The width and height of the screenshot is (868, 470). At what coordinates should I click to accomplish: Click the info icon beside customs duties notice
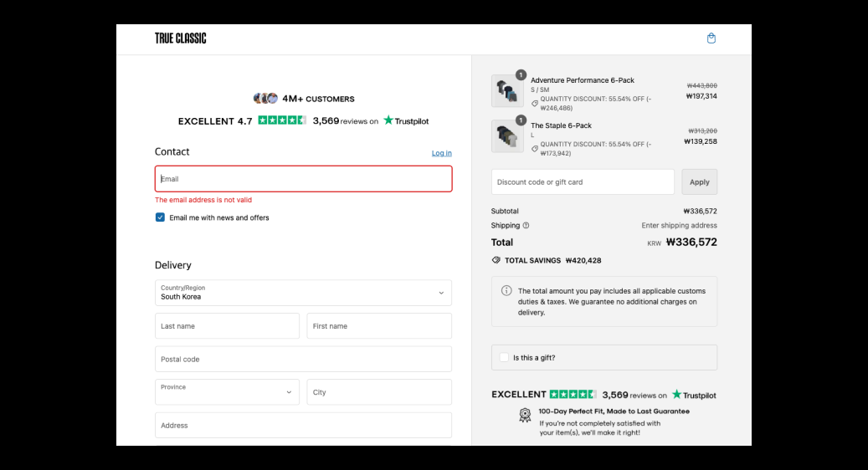point(506,291)
